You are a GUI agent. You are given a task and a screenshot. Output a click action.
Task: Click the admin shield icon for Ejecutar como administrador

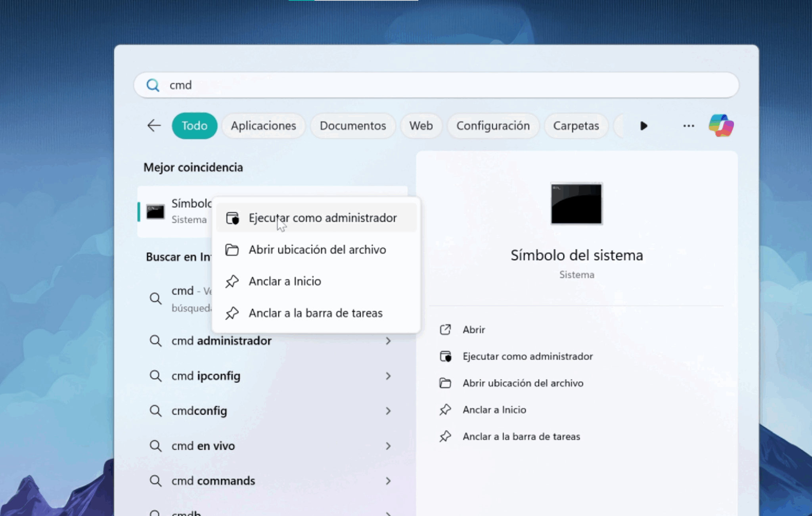pyautogui.click(x=233, y=218)
